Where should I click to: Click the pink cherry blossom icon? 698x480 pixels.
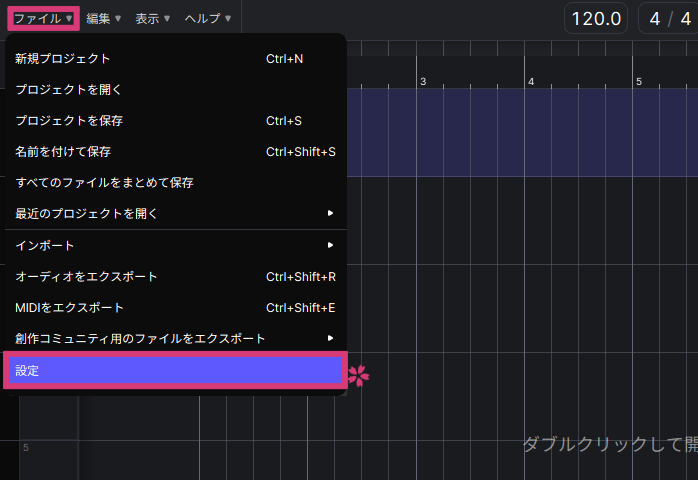tap(359, 376)
